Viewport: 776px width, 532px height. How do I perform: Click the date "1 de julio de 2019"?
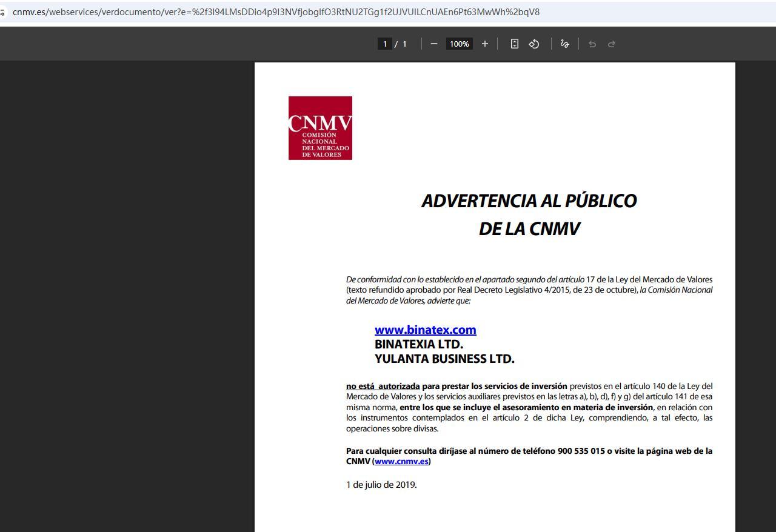pos(381,485)
